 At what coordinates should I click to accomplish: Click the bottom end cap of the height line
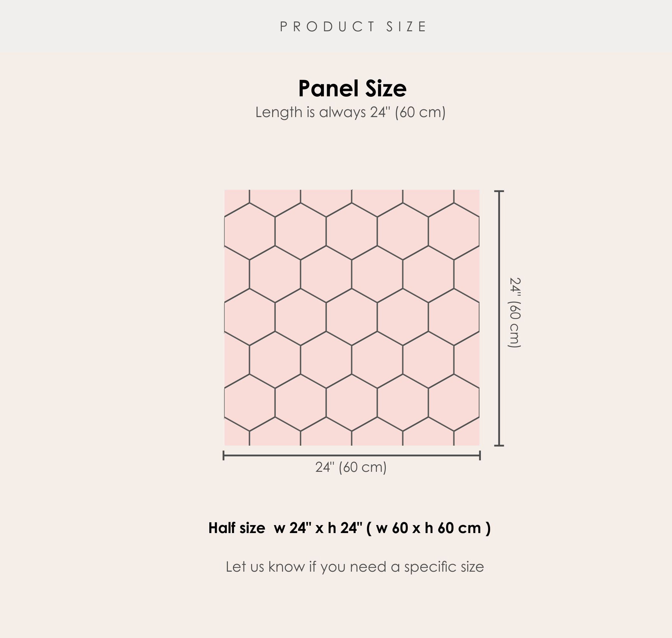(x=499, y=445)
